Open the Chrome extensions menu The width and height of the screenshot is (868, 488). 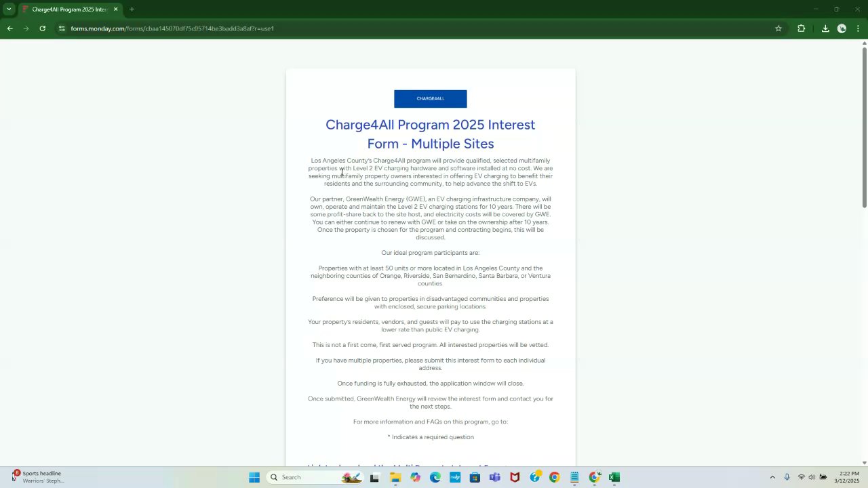[802, 28]
